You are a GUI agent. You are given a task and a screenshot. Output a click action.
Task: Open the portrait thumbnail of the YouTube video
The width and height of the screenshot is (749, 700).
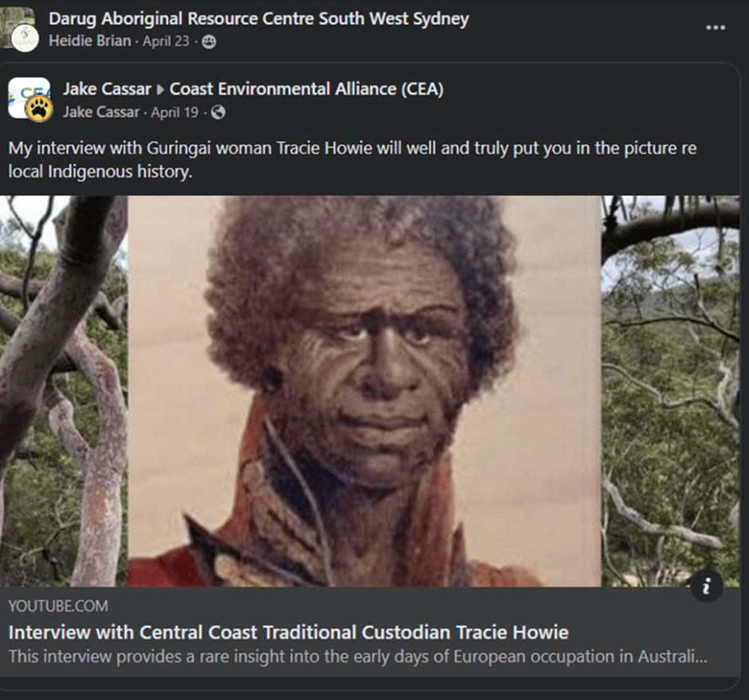[x=364, y=391]
